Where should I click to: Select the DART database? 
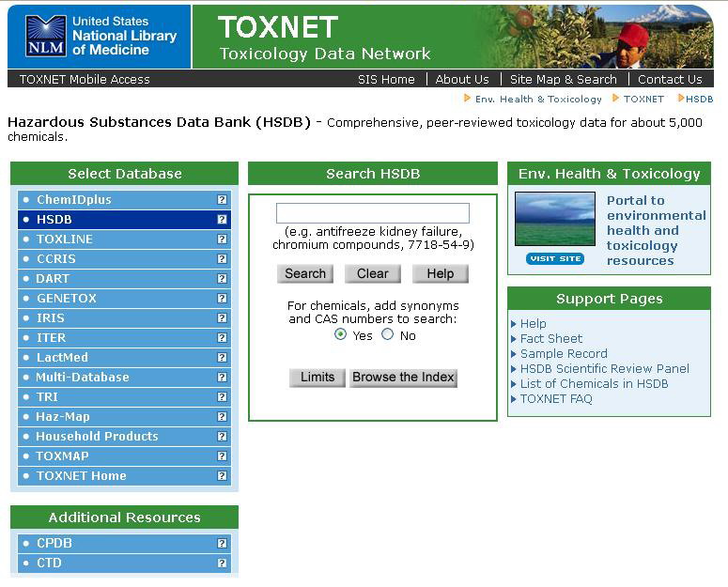[x=124, y=278]
